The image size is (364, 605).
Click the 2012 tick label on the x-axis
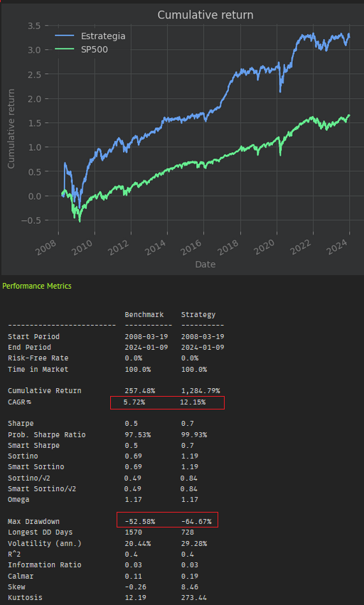pyautogui.click(x=119, y=247)
